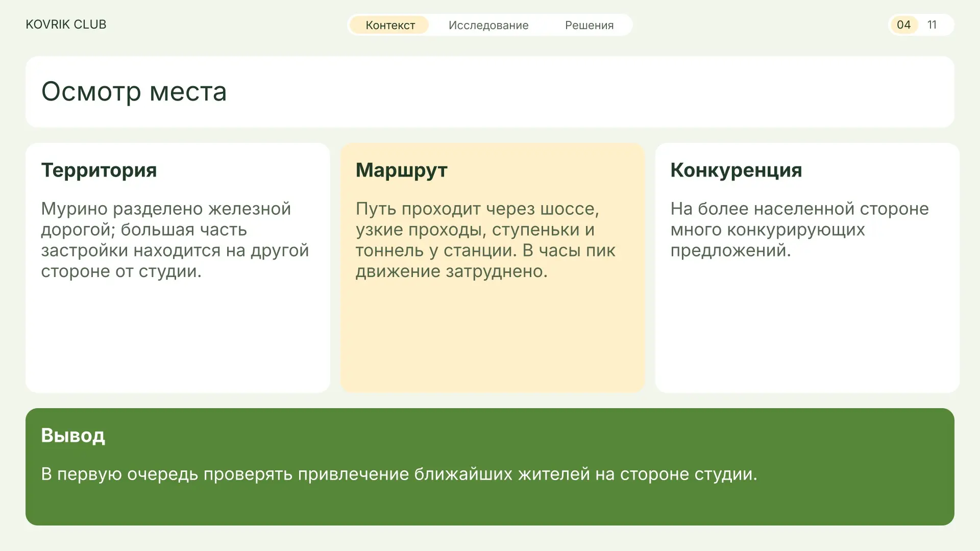The image size is (980, 551).
Task: Click the Конкуренция card title
Action: [x=736, y=170]
